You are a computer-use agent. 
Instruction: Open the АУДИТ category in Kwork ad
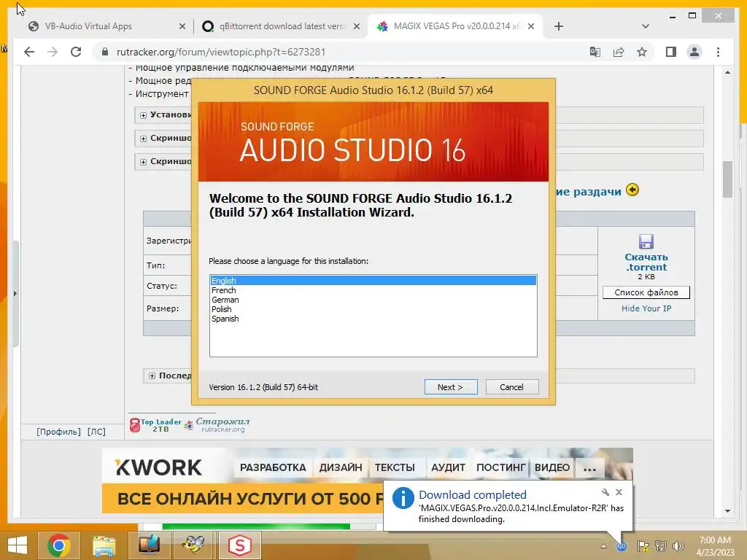448,467
